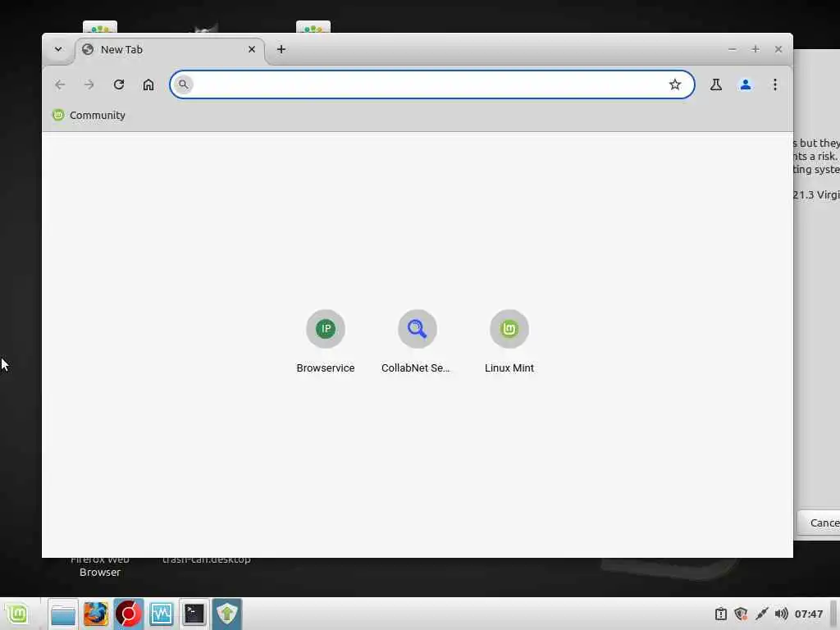Select the New Tab tab
The image size is (840, 630).
coord(169,50)
